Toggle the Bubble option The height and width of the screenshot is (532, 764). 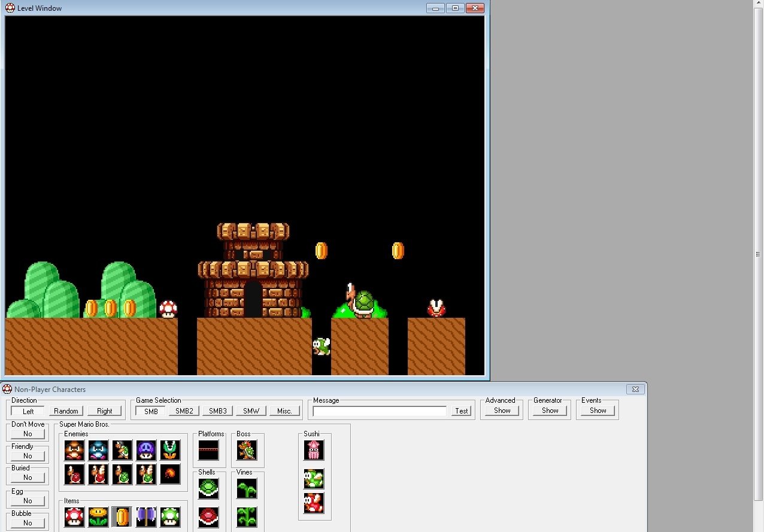(28, 523)
